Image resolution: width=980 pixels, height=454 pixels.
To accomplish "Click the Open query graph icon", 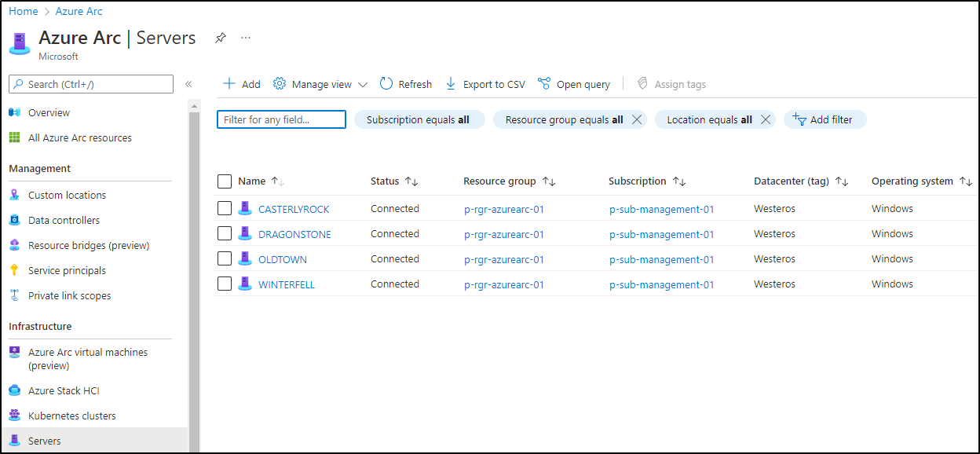I will click(x=544, y=84).
